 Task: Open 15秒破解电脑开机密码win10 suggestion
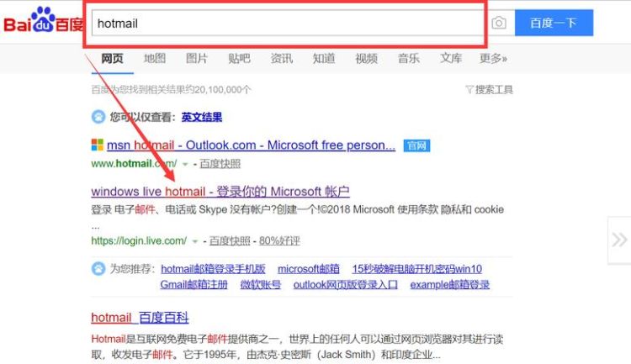click(417, 269)
